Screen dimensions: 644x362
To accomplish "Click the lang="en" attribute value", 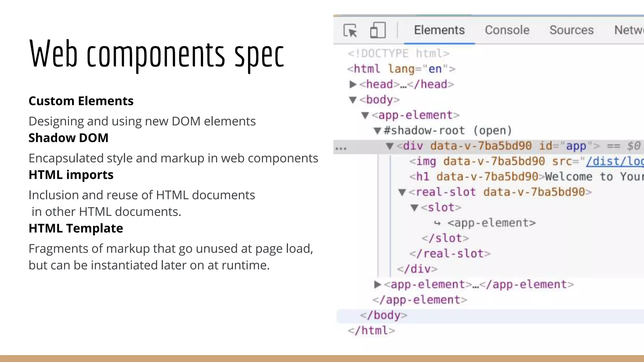I will [435, 69].
